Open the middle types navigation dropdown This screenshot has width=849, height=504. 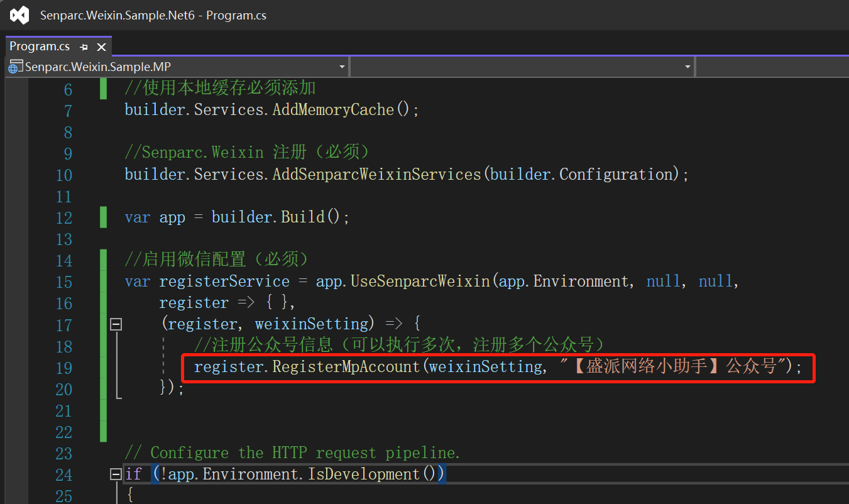[687, 67]
